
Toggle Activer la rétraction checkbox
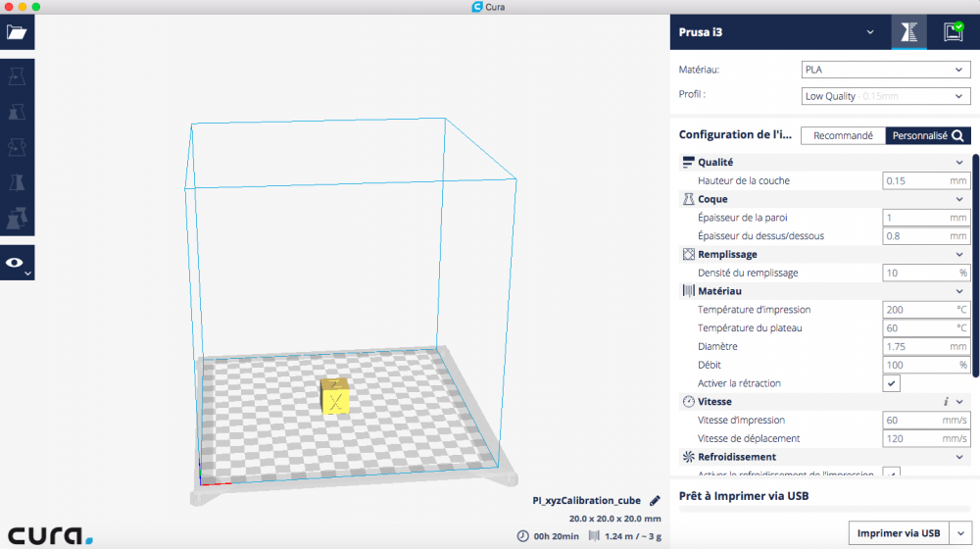point(891,383)
